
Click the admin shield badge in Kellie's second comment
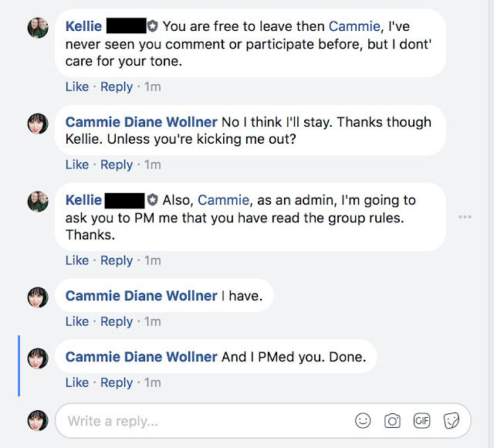click(153, 200)
